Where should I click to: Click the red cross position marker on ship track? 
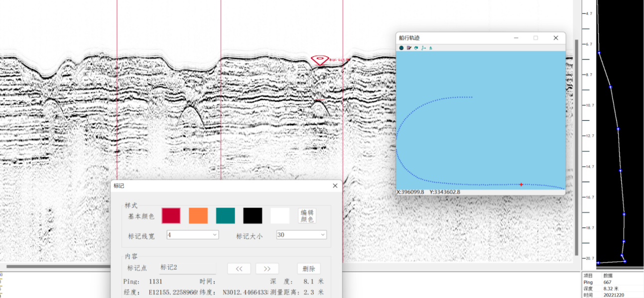click(x=521, y=185)
